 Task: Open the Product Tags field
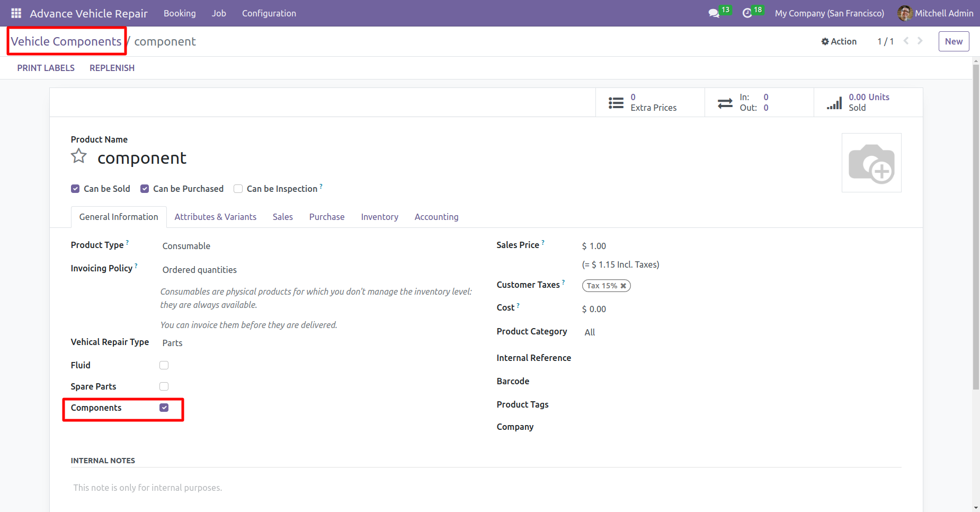coord(742,404)
